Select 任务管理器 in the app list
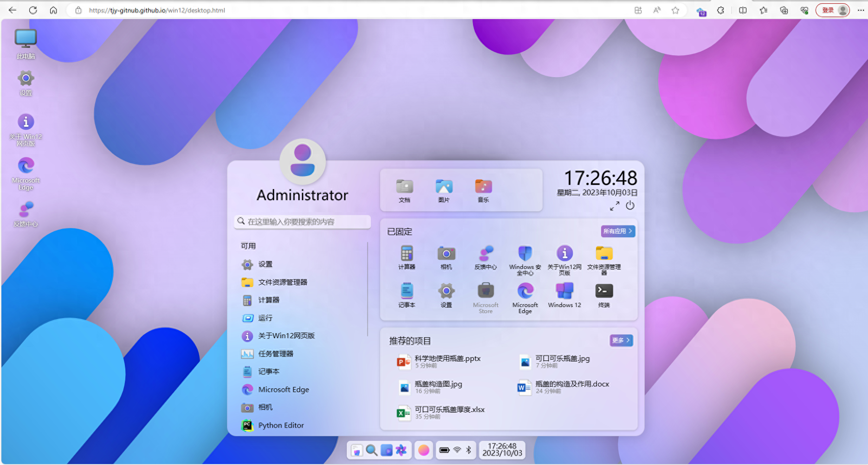The image size is (868, 465). (x=302, y=354)
